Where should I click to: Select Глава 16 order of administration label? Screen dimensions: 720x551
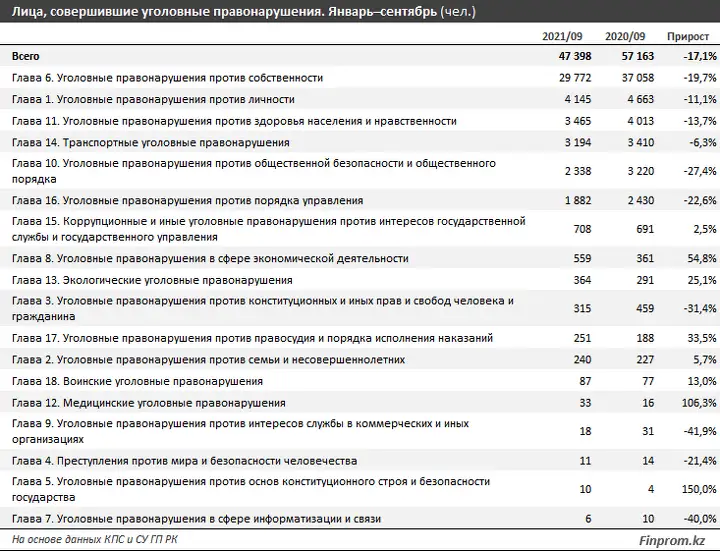[187, 201]
